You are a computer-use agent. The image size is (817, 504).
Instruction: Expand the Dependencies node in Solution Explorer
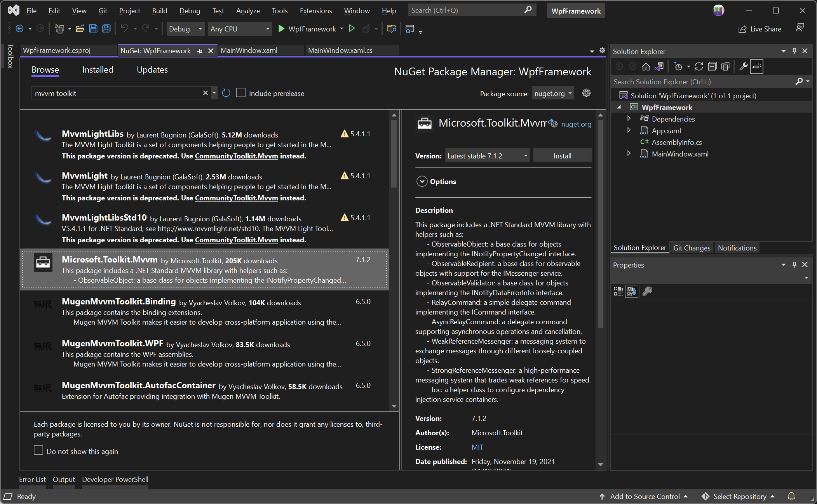(x=629, y=119)
